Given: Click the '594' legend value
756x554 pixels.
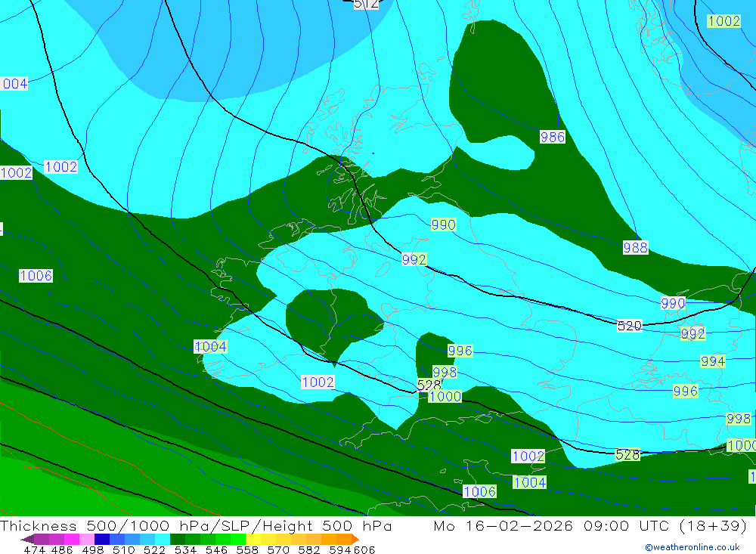Looking at the screenshot, I should [340, 550].
